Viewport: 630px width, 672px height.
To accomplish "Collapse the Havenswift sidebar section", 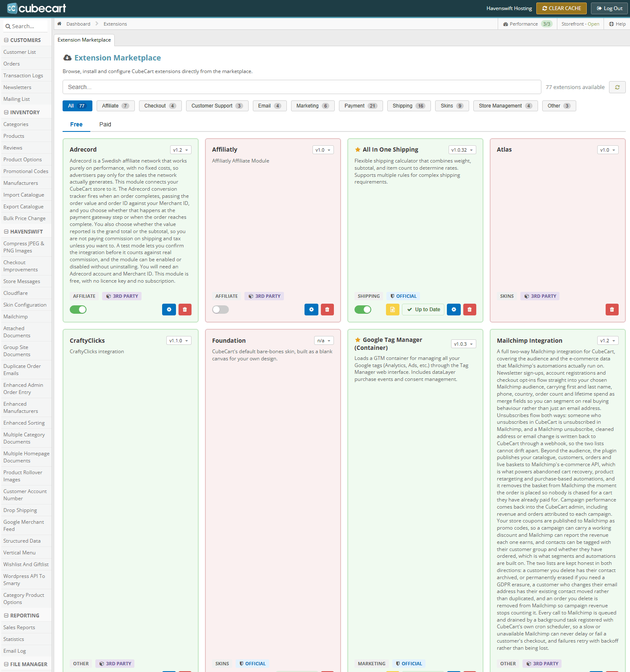I will pyautogui.click(x=6, y=232).
